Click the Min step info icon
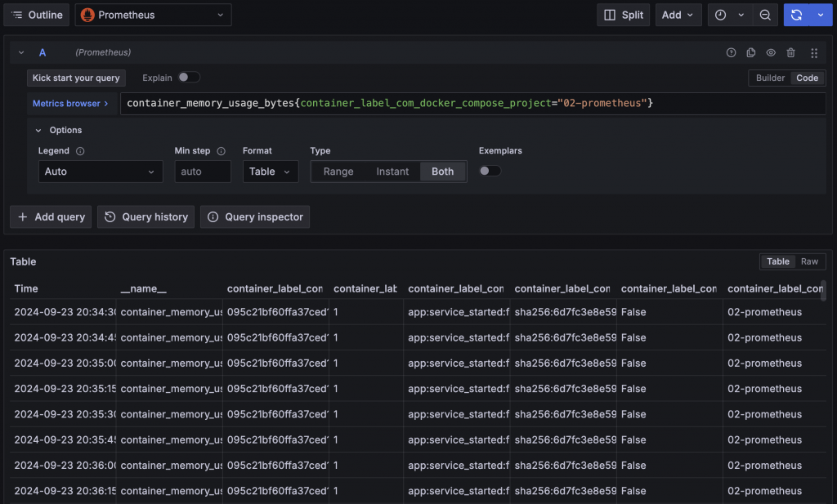This screenshot has width=837, height=504. 221,151
